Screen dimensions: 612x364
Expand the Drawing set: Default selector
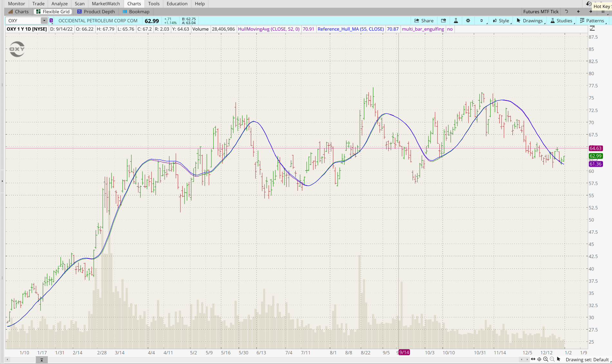tap(587, 359)
